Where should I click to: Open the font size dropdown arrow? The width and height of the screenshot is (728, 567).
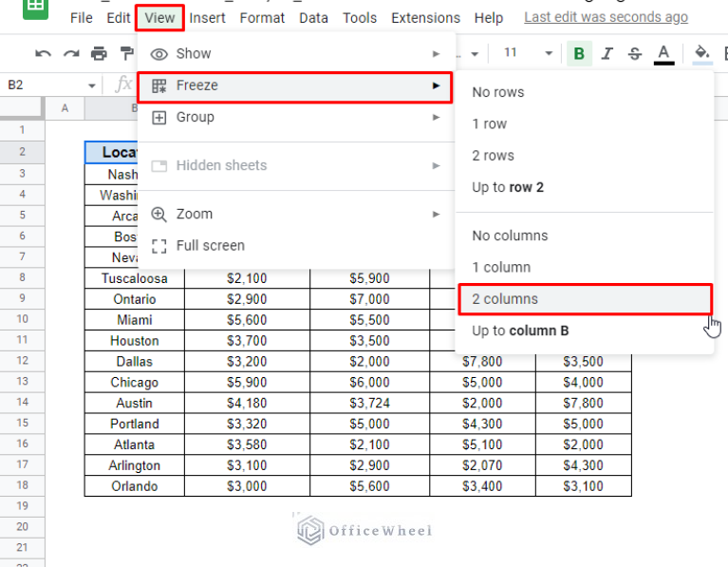pos(549,53)
